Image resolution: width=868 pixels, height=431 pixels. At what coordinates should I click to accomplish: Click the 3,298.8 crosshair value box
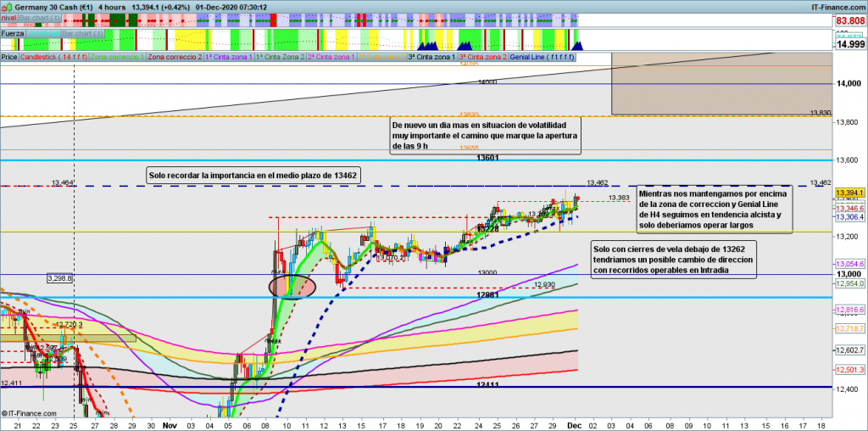(x=59, y=278)
